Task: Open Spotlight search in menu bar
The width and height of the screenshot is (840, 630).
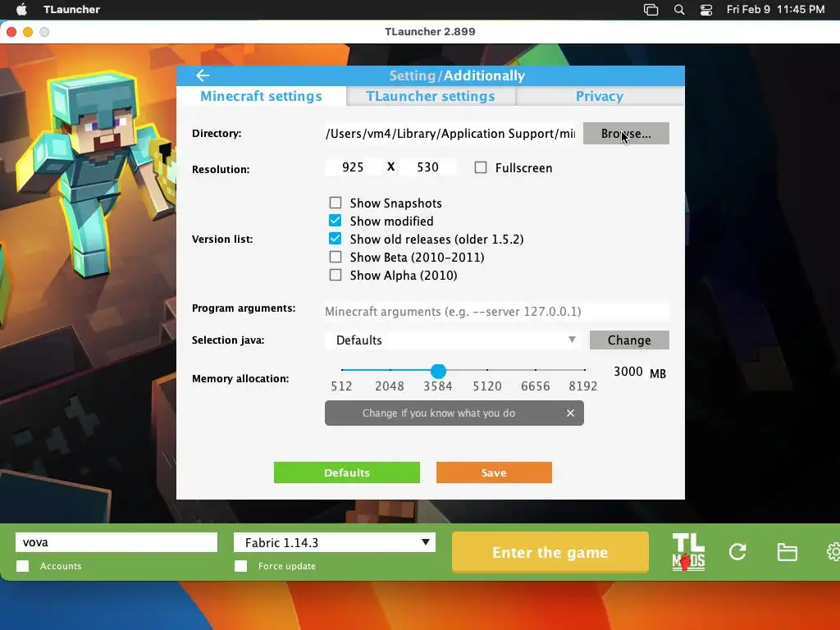Action: [678, 10]
